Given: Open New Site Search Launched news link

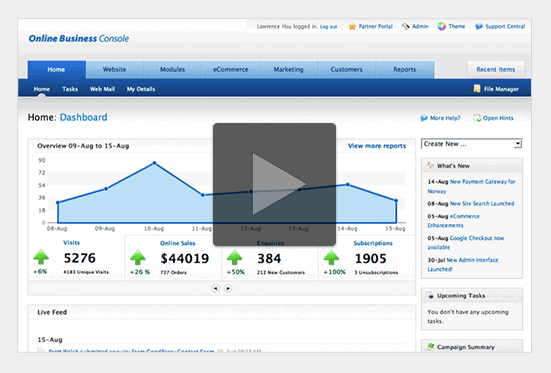Looking at the screenshot, I should [482, 204].
